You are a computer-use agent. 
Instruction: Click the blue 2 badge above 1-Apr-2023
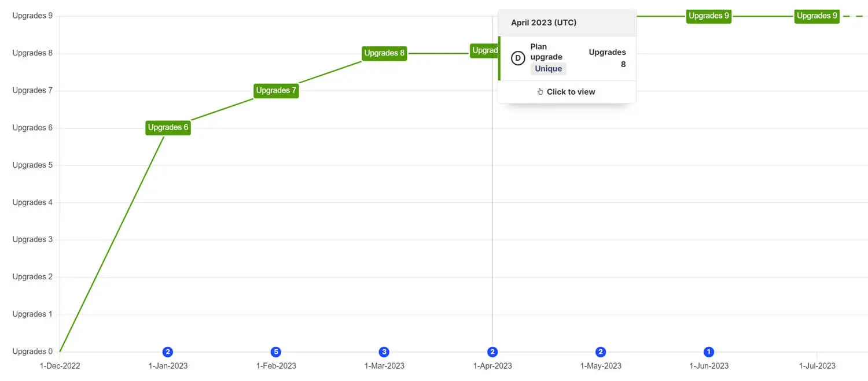pos(492,352)
